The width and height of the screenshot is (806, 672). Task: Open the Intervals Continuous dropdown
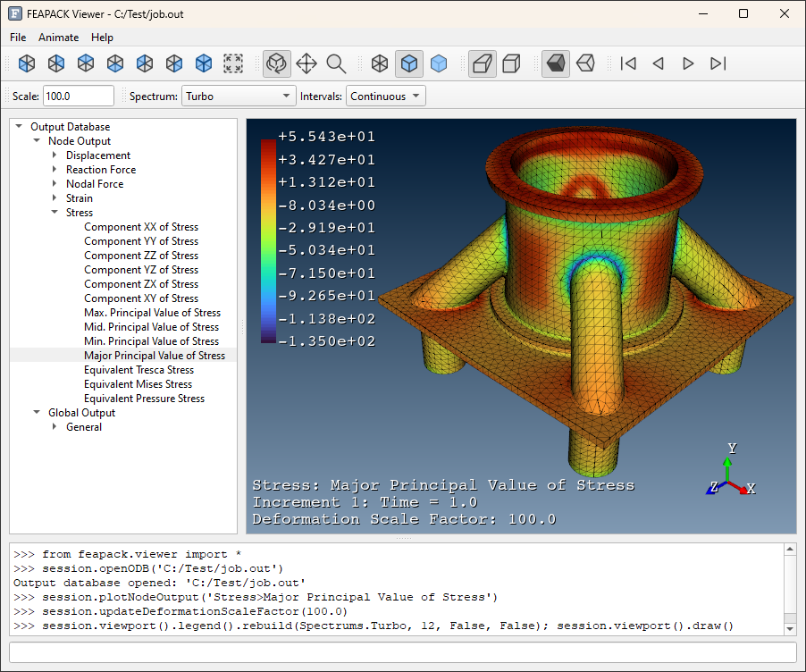click(x=385, y=97)
